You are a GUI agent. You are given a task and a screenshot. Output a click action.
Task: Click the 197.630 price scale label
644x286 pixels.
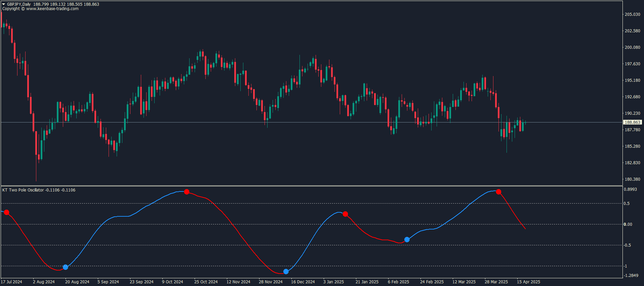pos(633,64)
